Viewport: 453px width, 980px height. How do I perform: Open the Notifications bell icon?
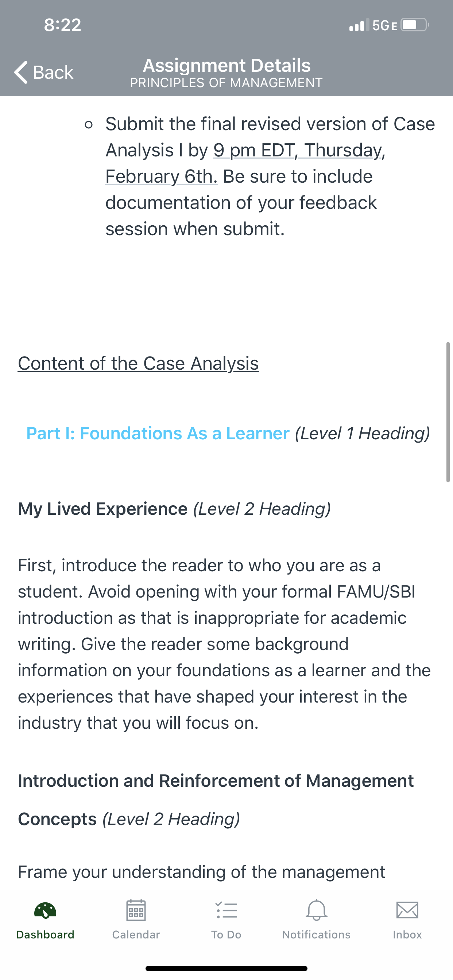(x=316, y=910)
